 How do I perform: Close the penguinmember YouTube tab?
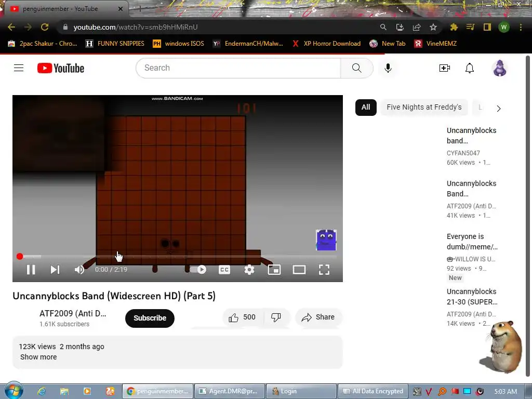click(121, 9)
